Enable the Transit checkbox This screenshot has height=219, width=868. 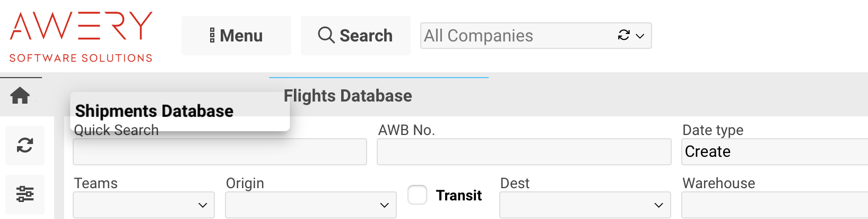pyautogui.click(x=418, y=195)
